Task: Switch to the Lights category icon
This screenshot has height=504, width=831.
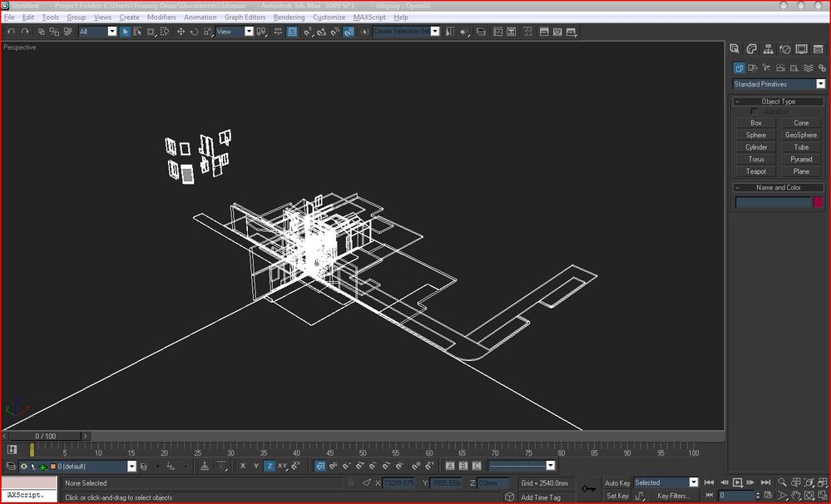Action: coord(766,68)
